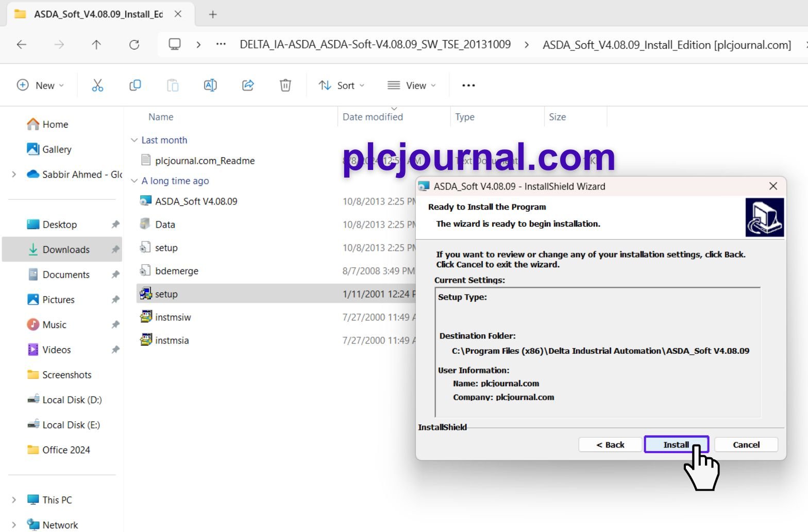808x532 pixels.
Task: Open Music in the sidebar
Action: pyautogui.click(x=54, y=325)
